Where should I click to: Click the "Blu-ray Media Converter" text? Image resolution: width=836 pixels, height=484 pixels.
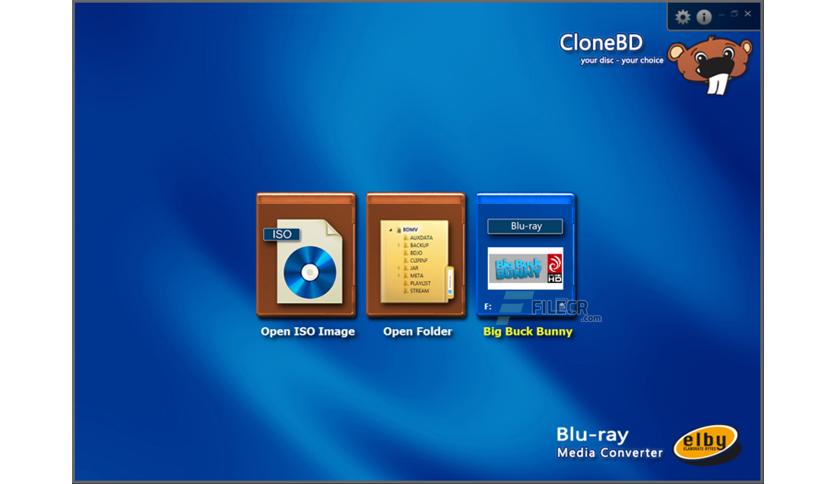click(x=609, y=442)
